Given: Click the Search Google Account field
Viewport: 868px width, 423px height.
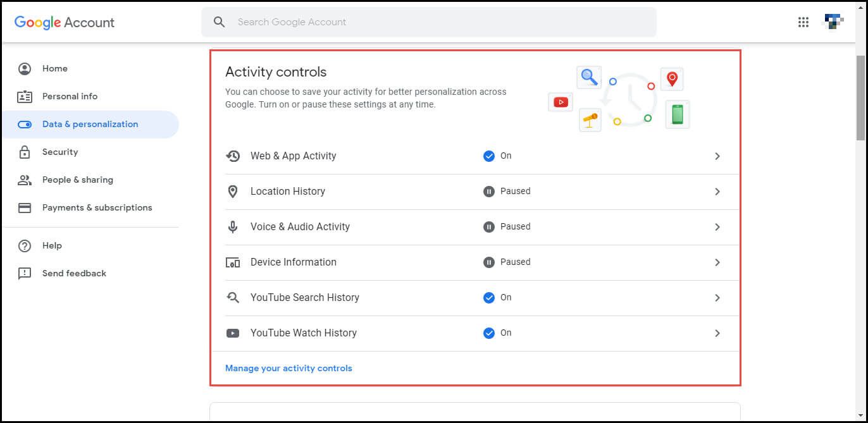Looking at the screenshot, I should pos(429,22).
